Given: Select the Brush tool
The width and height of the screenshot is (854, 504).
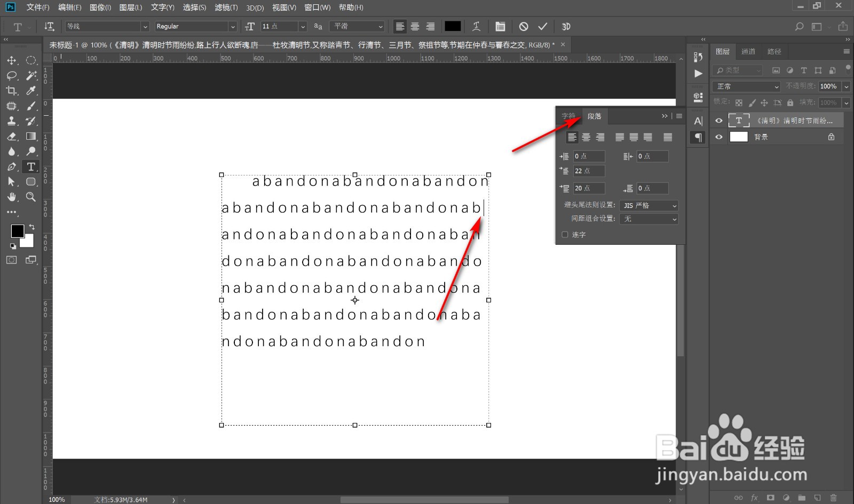Looking at the screenshot, I should [31, 106].
